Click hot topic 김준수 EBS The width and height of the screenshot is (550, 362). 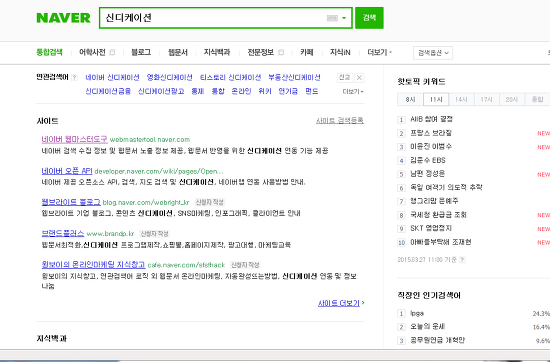[x=428, y=160]
